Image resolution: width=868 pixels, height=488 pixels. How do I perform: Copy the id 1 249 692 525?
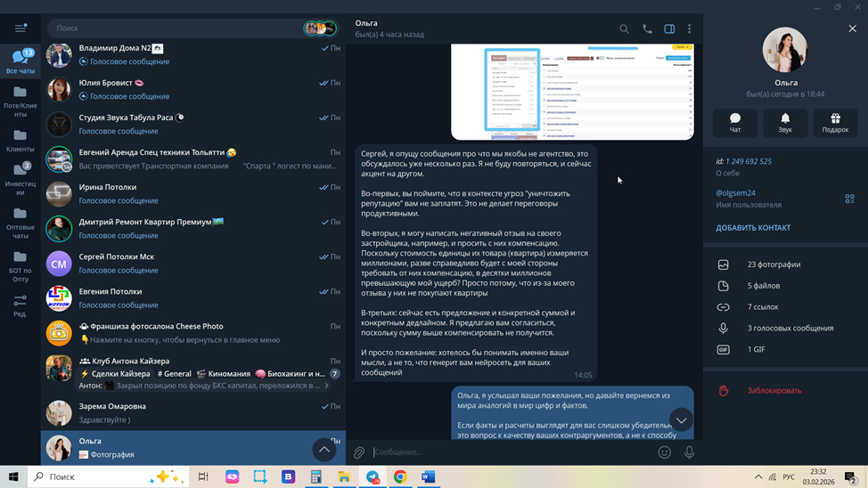click(x=749, y=161)
